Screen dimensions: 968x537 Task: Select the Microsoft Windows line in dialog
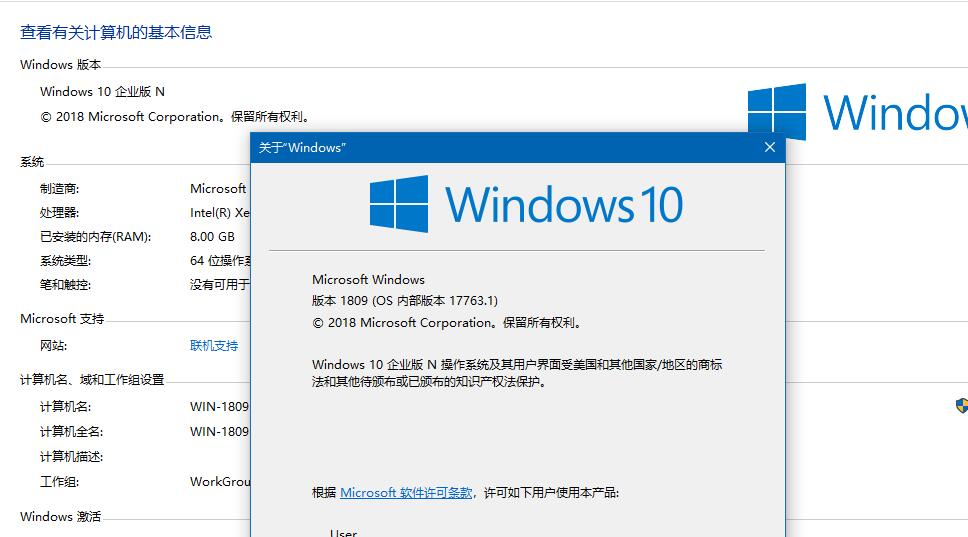click(x=369, y=280)
